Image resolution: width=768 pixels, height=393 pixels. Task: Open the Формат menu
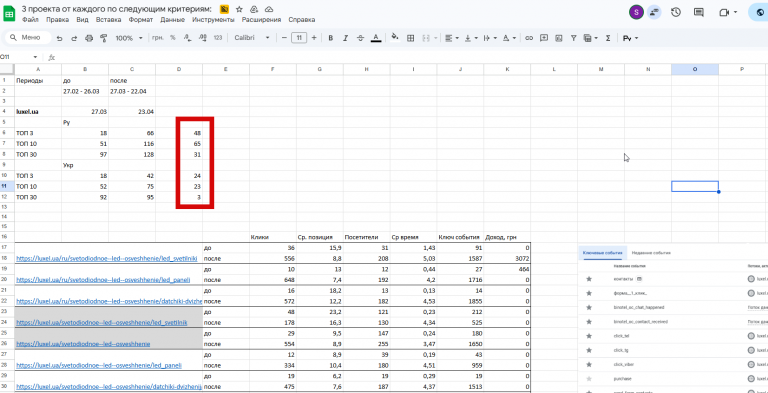[141, 20]
